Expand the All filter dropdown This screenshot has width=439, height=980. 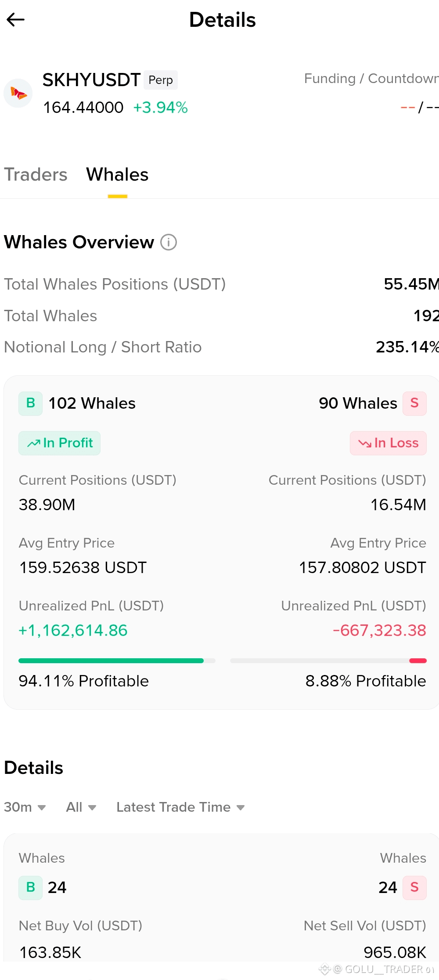[81, 807]
